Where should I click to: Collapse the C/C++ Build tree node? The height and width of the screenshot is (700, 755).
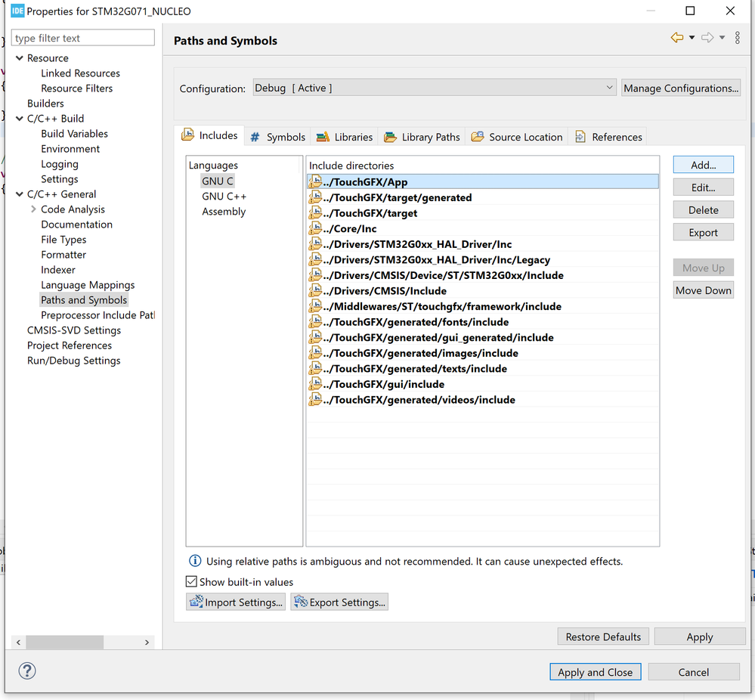19,119
